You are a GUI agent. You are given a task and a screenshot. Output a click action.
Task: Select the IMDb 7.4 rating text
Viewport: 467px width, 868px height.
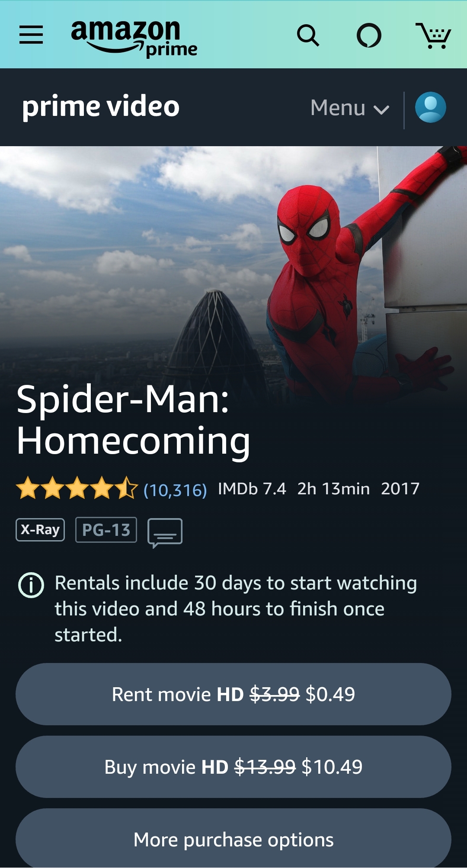[252, 489]
